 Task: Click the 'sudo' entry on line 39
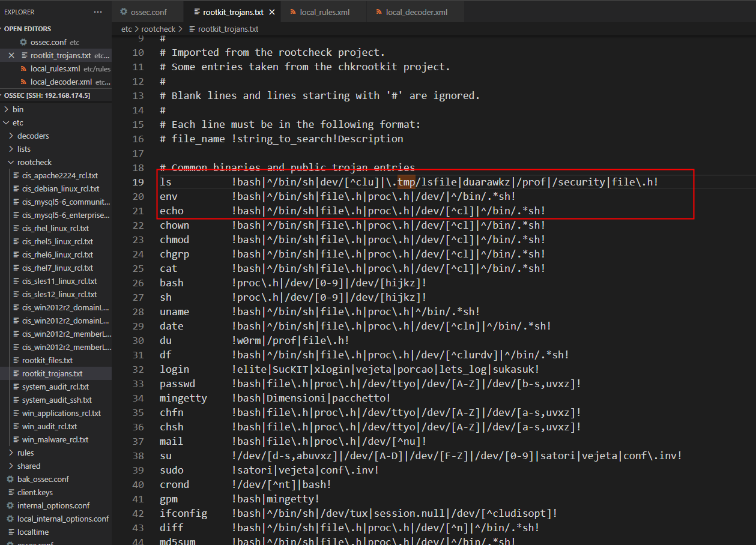click(172, 470)
